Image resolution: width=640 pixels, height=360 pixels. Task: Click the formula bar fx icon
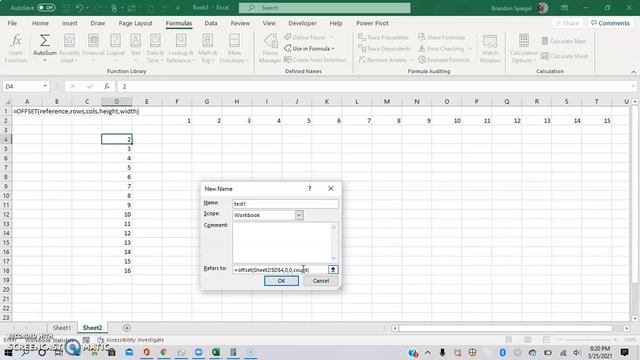107,86
